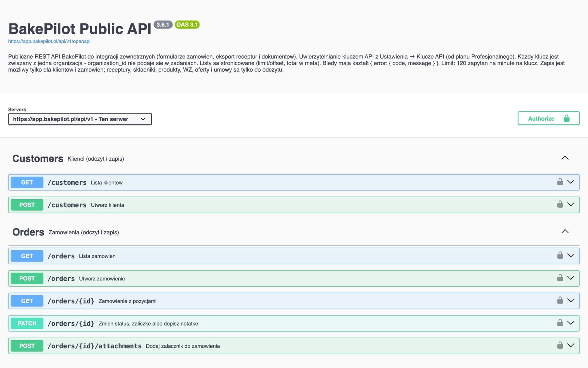
Task: Click the Authorize button
Action: pos(548,118)
